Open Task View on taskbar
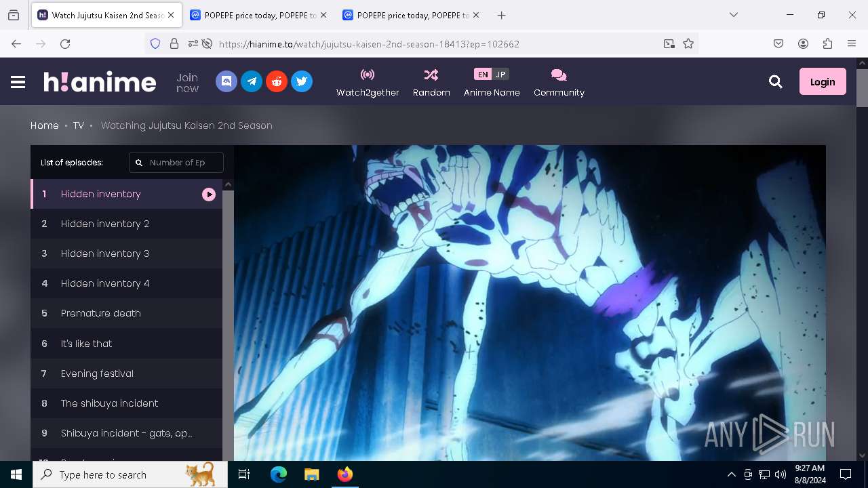The height and width of the screenshot is (488, 868). (244, 474)
